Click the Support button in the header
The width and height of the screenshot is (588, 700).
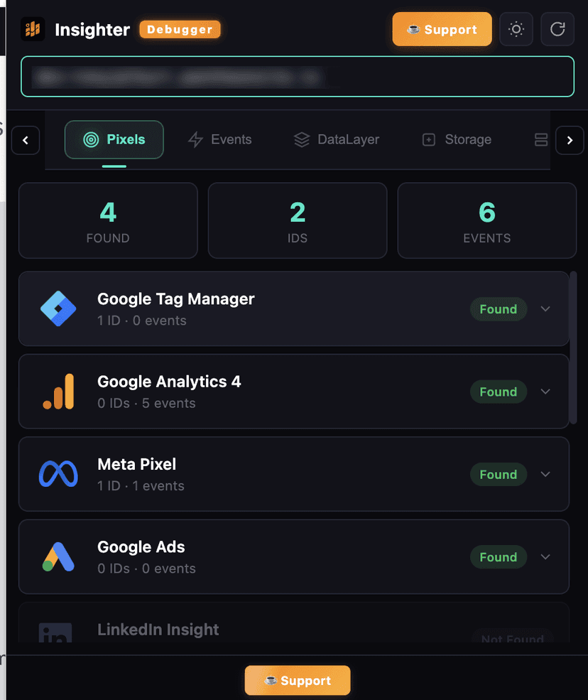tap(442, 29)
